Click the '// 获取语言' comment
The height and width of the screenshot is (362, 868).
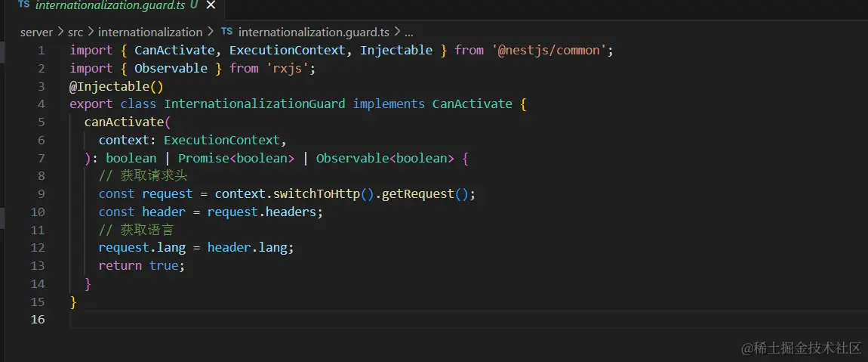tap(136, 230)
